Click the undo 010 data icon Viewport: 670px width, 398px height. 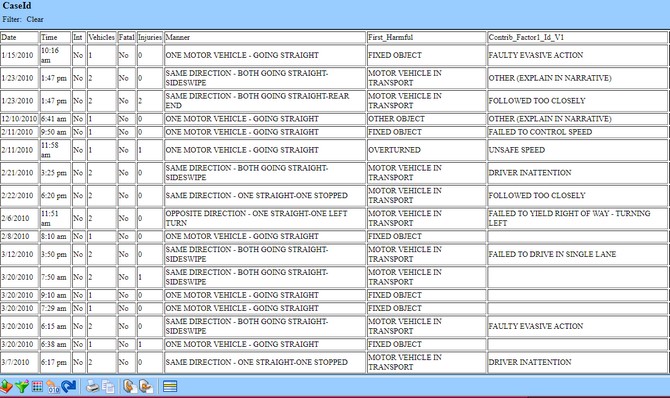53,386
